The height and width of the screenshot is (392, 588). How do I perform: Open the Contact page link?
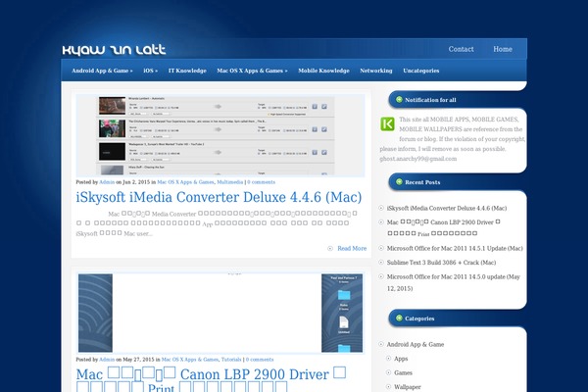click(x=461, y=49)
